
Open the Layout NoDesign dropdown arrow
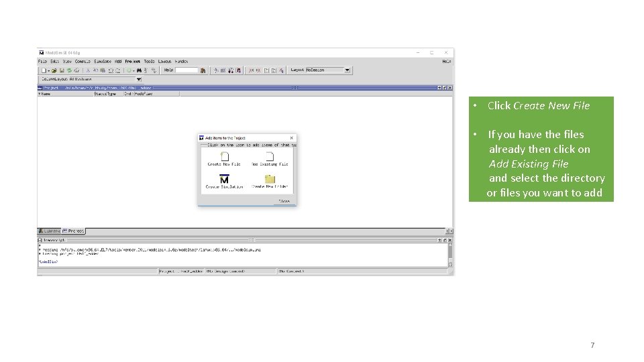point(347,70)
